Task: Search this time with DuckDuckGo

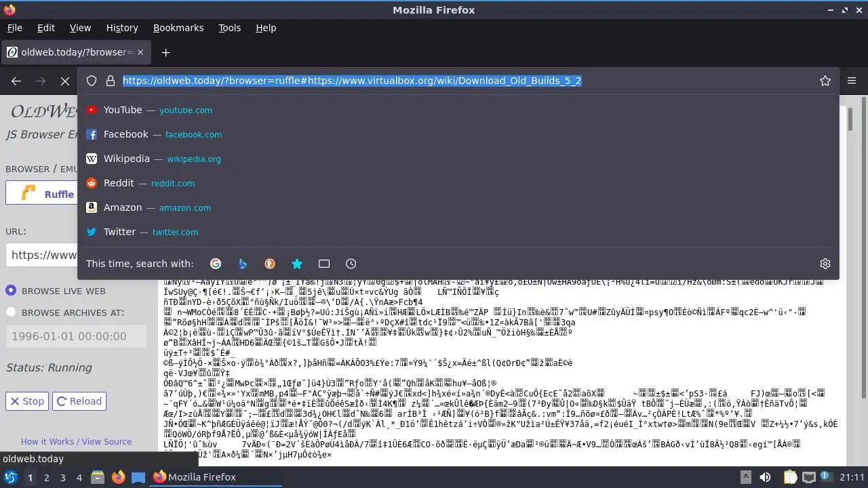Action: click(x=270, y=264)
